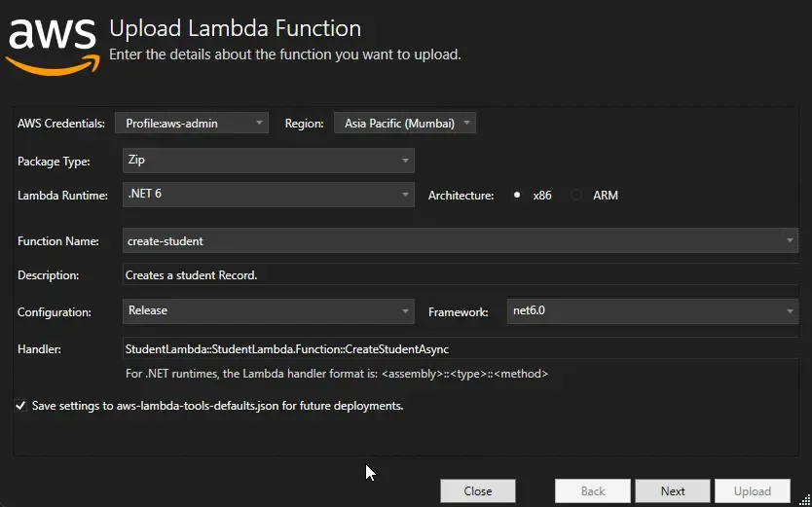Open the Framework dropdown showing net6.0
This screenshot has width=812, height=507.
652,311
